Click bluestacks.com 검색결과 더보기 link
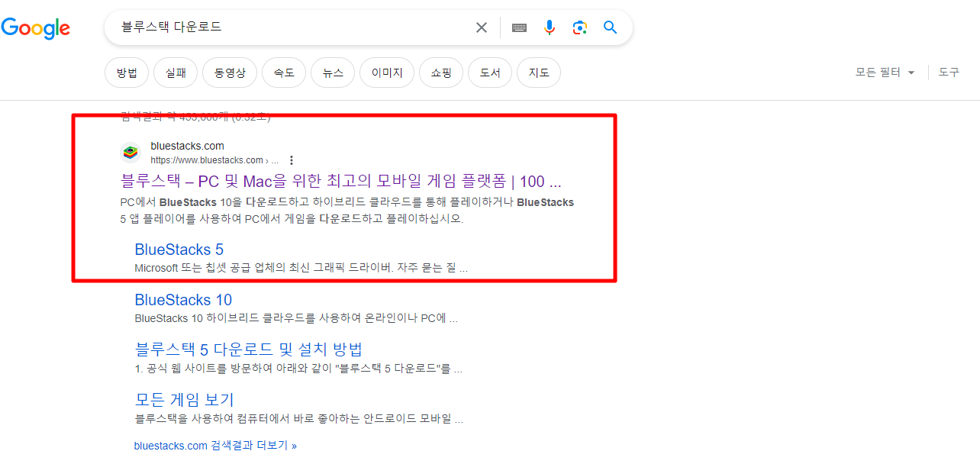The height and width of the screenshot is (464, 980). pyautogui.click(x=215, y=446)
